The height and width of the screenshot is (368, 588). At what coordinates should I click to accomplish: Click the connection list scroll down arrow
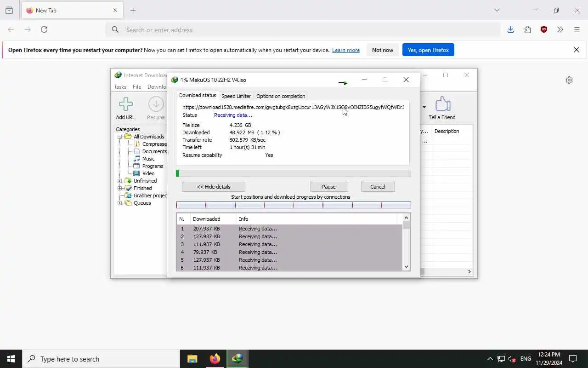406,267
